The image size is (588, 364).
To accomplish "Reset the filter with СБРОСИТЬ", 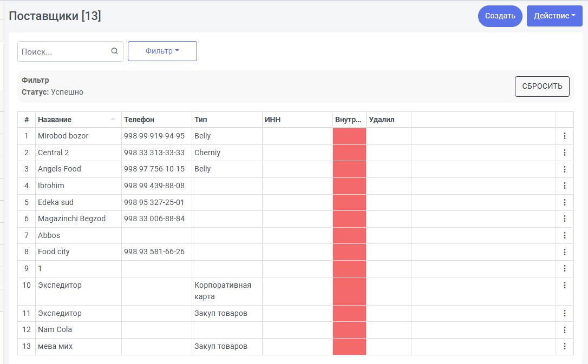I will click(x=542, y=87).
